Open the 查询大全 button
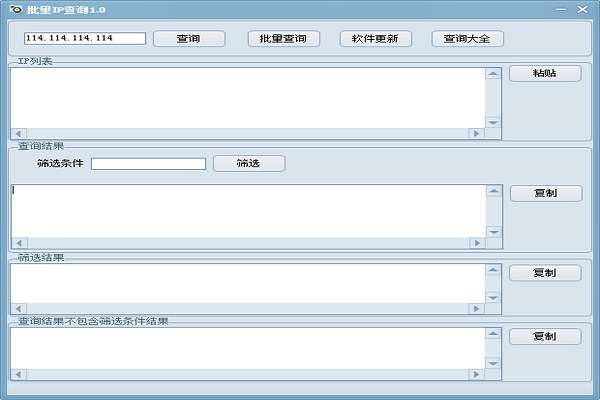The width and height of the screenshot is (600, 400). 467,39
